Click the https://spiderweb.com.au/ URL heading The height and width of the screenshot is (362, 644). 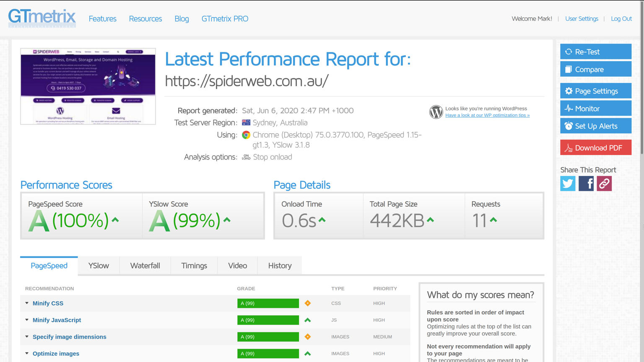pos(247,80)
